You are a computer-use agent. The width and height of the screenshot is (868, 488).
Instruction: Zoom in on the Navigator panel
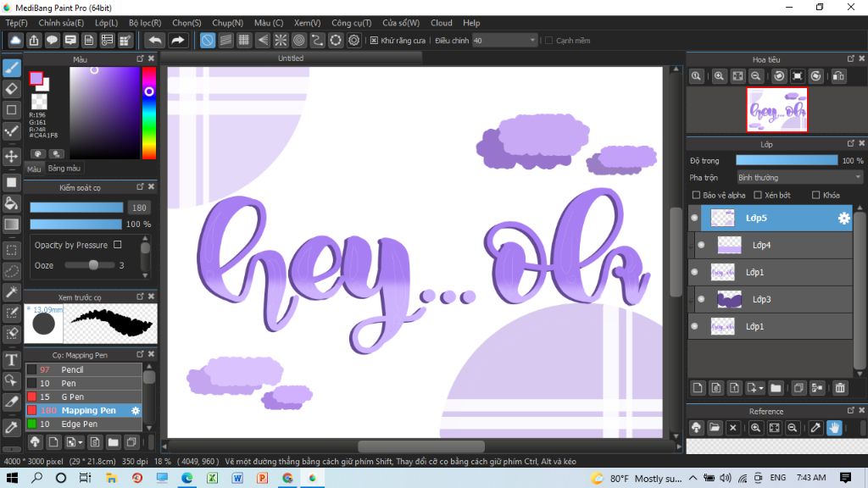click(719, 76)
